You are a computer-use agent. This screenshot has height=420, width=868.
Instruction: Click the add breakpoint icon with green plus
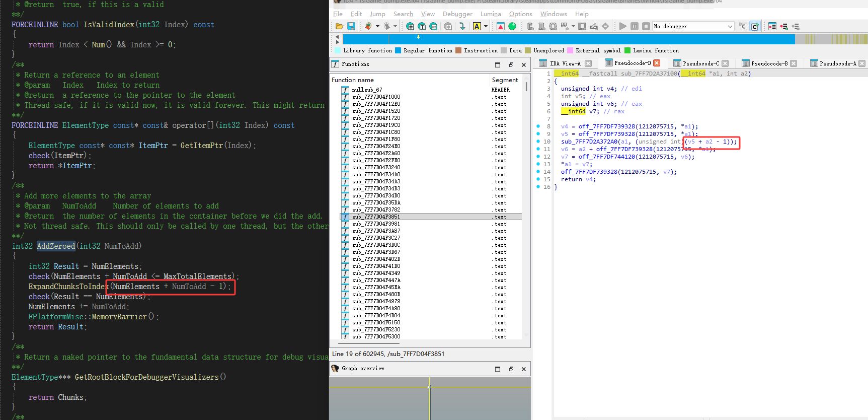tap(784, 26)
